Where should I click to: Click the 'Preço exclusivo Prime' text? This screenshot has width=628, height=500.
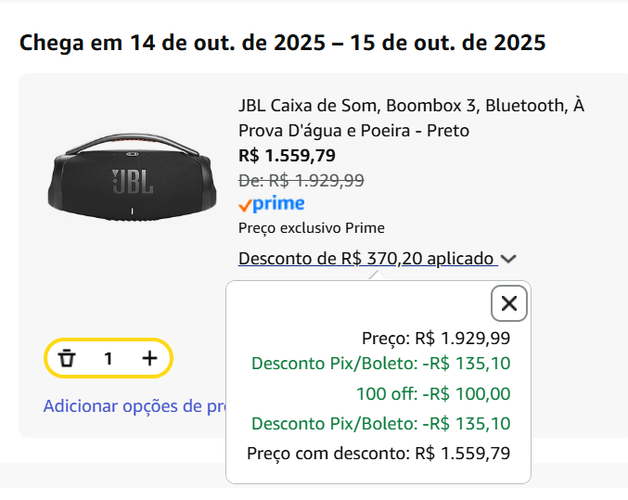click(311, 228)
